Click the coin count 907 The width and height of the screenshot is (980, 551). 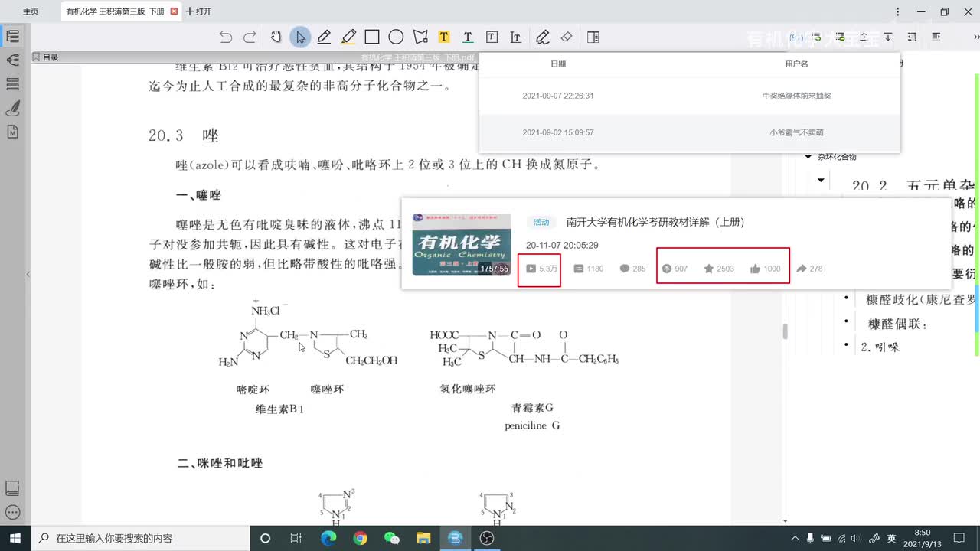pos(675,269)
